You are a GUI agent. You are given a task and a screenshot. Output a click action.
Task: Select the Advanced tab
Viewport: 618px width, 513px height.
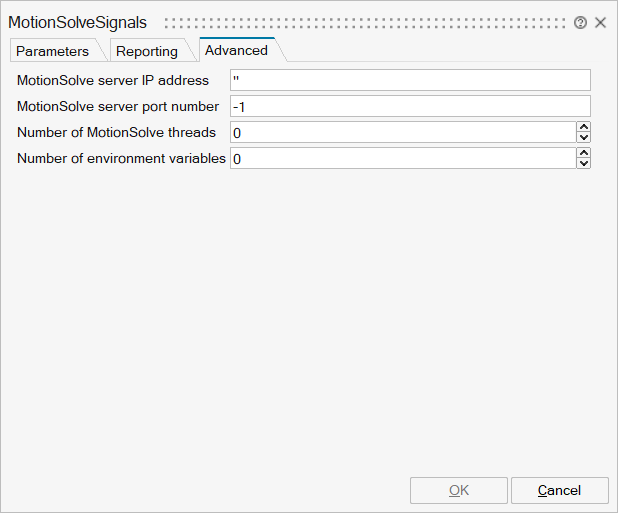point(236,50)
